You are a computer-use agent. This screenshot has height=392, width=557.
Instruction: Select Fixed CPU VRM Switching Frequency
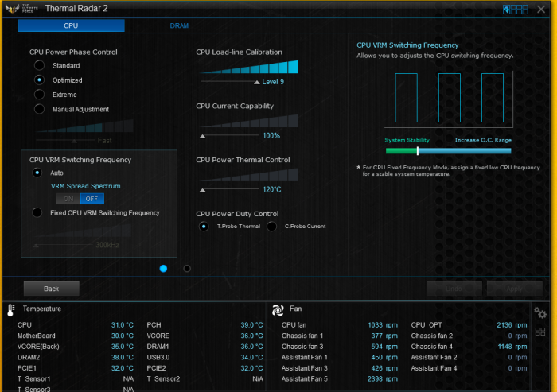pos(37,212)
